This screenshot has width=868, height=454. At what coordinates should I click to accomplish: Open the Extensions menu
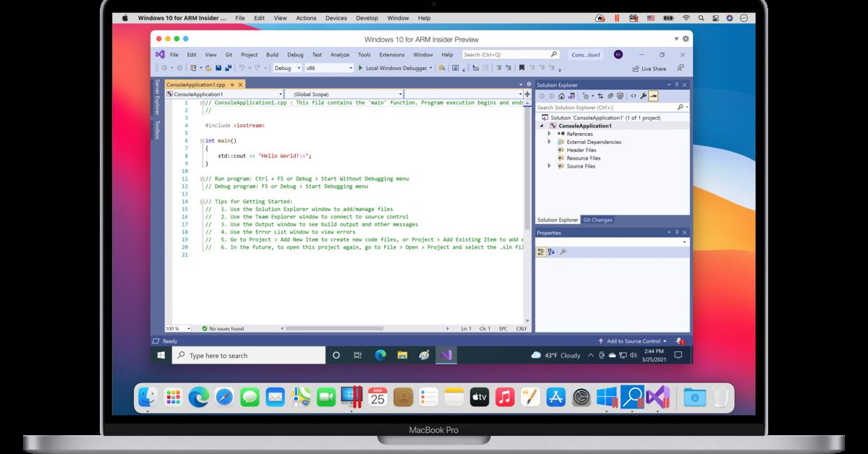point(391,54)
